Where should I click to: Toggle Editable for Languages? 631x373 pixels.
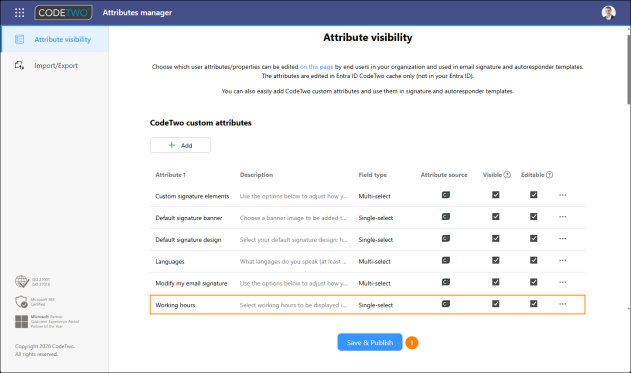tap(534, 260)
